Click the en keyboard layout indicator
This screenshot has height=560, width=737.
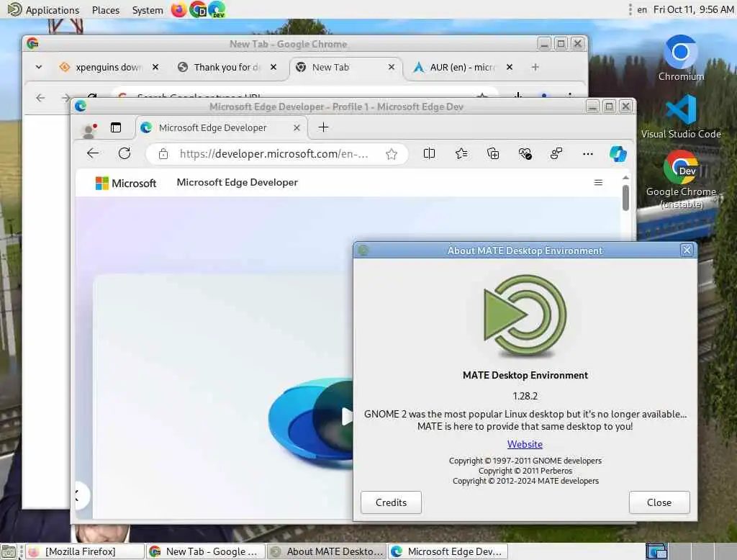[x=641, y=10]
